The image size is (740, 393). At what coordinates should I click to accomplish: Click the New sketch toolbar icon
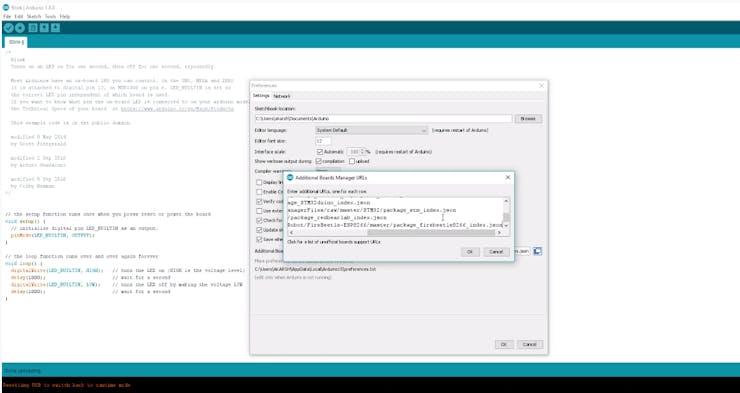click(x=33, y=28)
